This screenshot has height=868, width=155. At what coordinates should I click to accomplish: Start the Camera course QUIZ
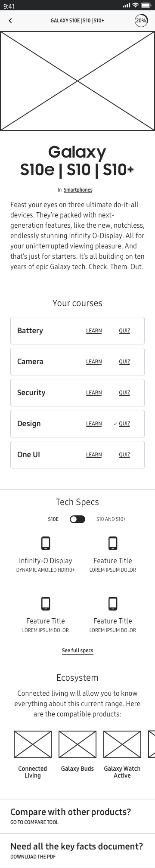(124, 362)
